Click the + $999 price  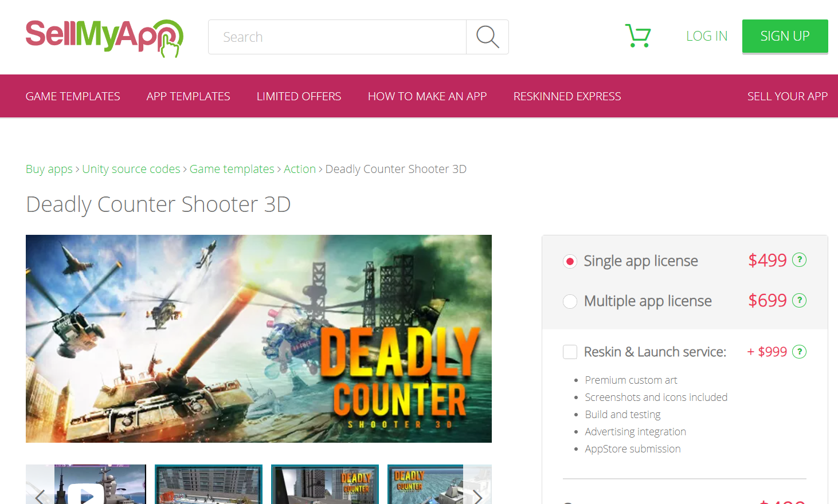(x=767, y=352)
